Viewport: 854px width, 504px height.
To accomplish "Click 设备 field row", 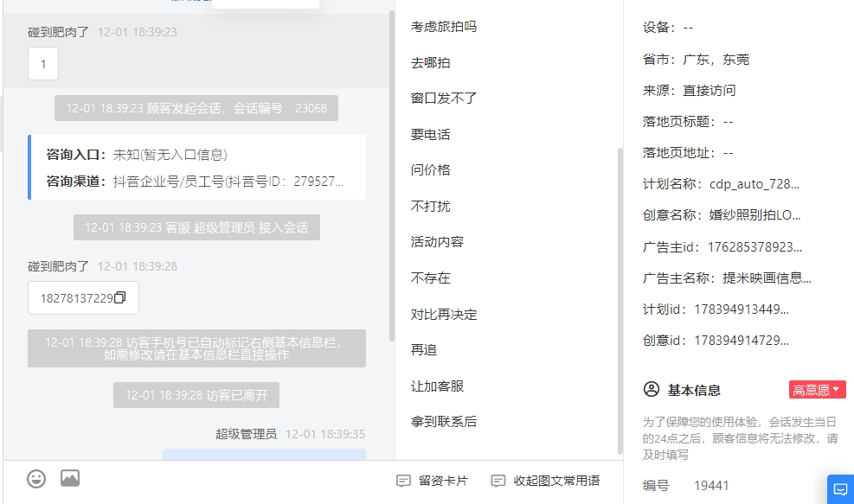I will 668,28.
